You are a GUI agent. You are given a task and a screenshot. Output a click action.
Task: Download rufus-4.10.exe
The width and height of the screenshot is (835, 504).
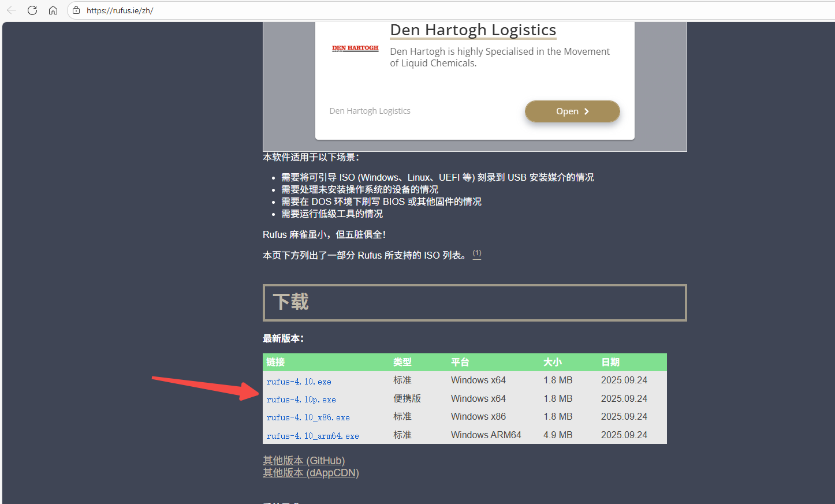coord(299,382)
